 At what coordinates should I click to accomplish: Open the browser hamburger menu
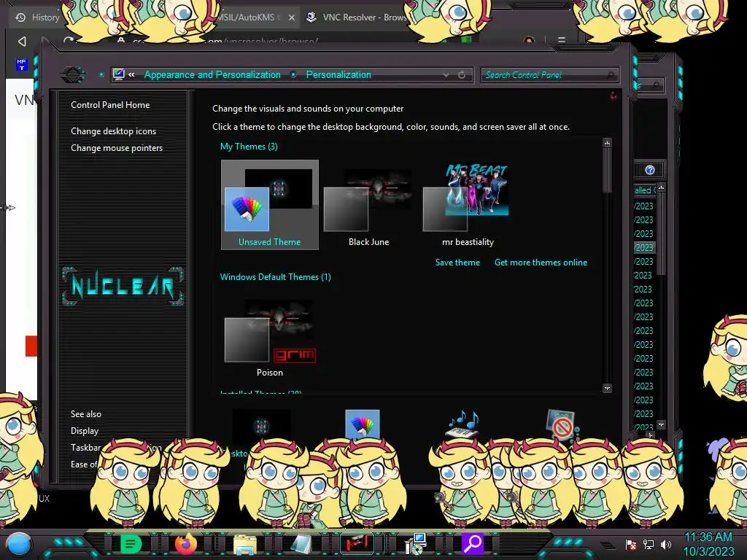pyautogui.click(x=562, y=41)
